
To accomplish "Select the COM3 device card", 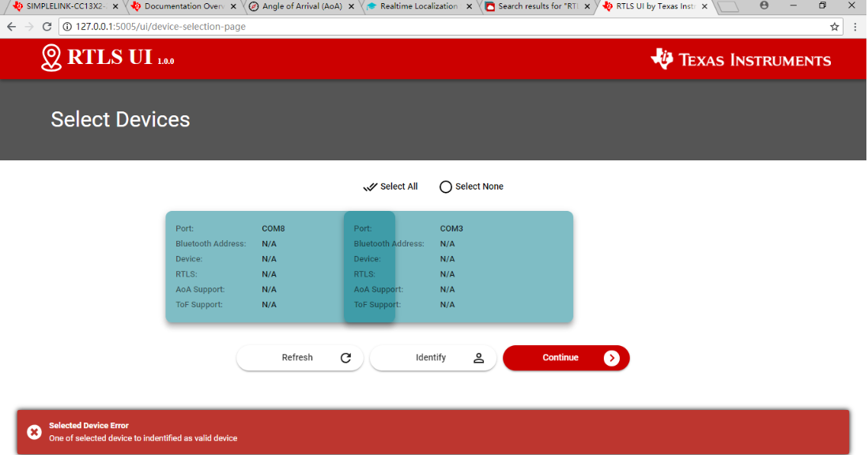I will (459, 266).
